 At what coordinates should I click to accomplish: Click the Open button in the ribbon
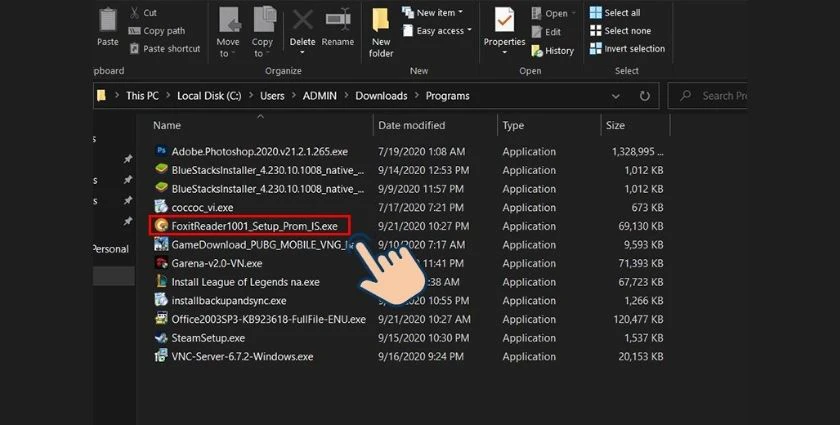(x=552, y=13)
